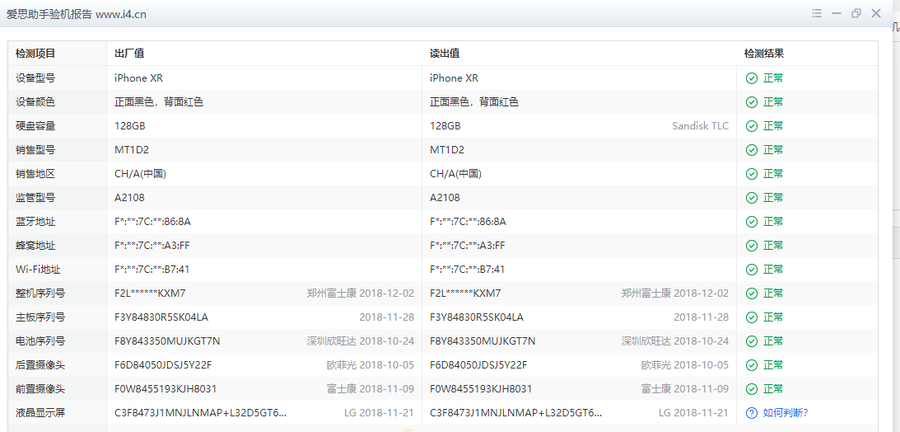Screen dimensions: 900x432
Task: Open the list menu icon in title bar
Action: pyautogui.click(x=817, y=14)
